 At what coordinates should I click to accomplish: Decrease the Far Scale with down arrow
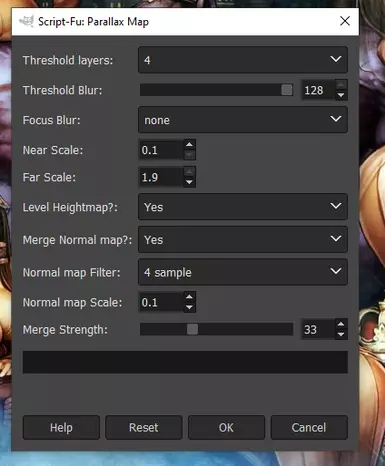pyautogui.click(x=189, y=182)
